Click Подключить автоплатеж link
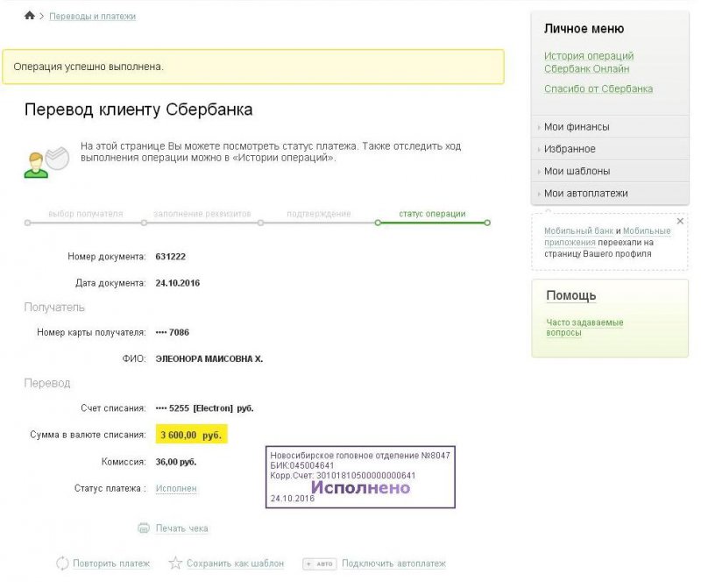Screen dimensions: 701x588 tap(393, 563)
